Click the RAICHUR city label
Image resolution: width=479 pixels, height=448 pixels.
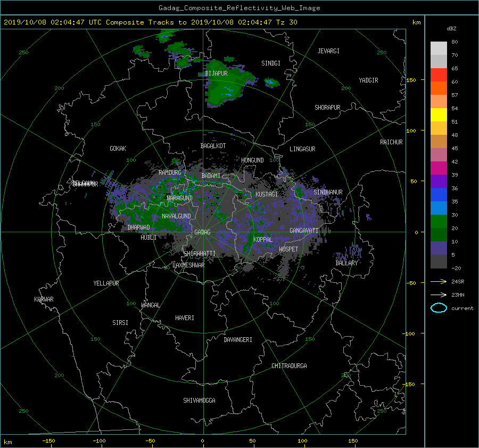pos(391,142)
